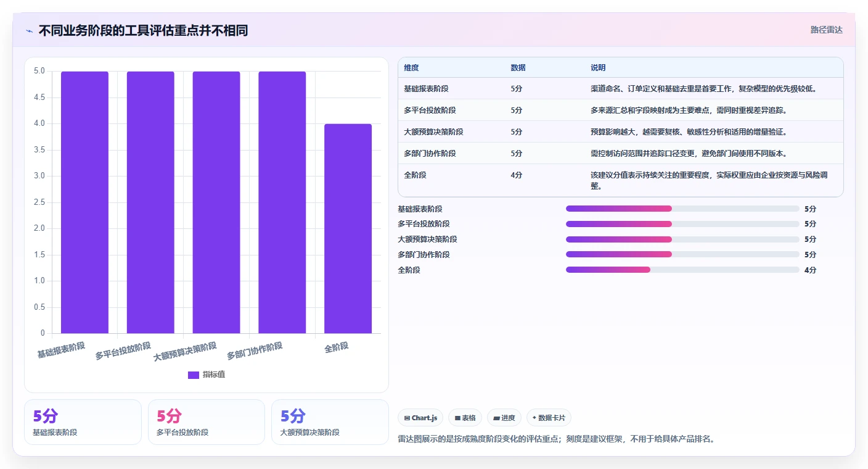Screen dimensions: 868x469
Task: Click the 多部门协作阶段 bar in chart
Action: coord(282,202)
